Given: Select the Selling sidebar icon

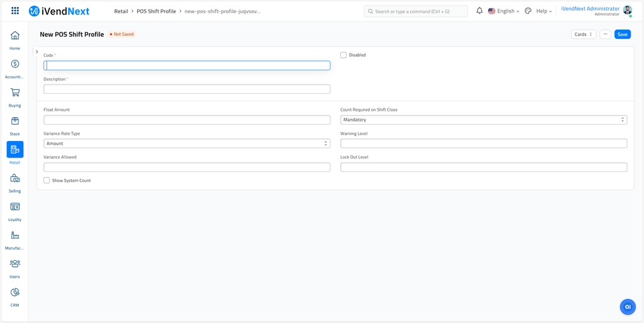Looking at the screenshot, I should coord(15,178).
